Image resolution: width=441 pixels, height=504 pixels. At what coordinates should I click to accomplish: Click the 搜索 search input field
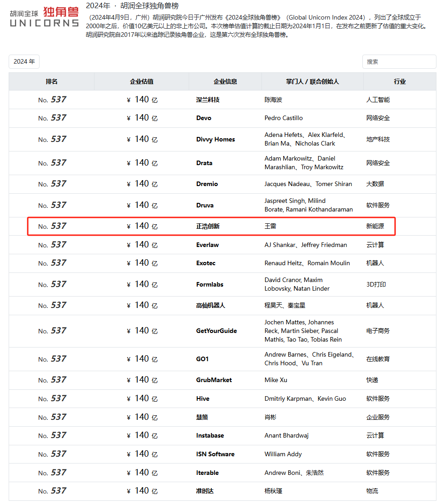click(x=399, y=61)
